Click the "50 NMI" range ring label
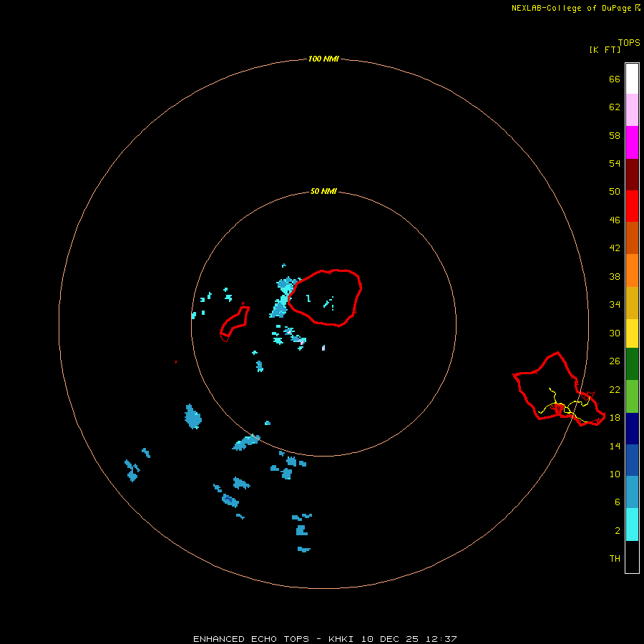The image size is (644, 644). point(323,191)
